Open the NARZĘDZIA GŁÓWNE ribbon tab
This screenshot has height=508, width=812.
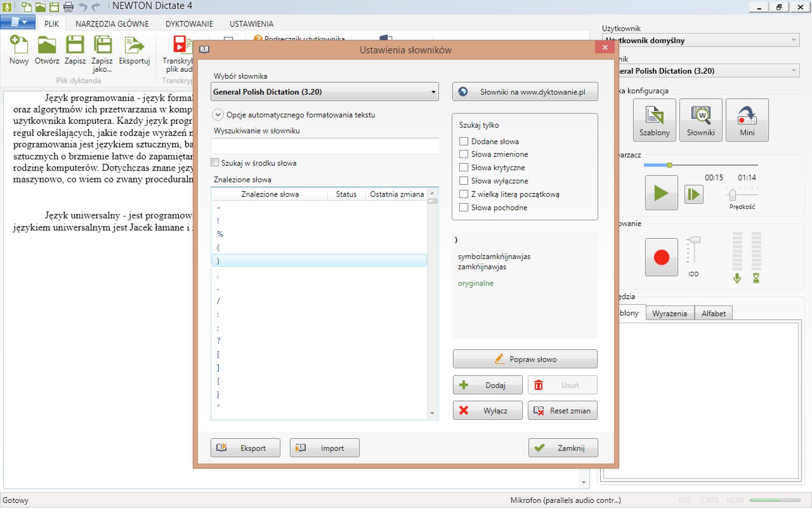(x=112, y=24)
